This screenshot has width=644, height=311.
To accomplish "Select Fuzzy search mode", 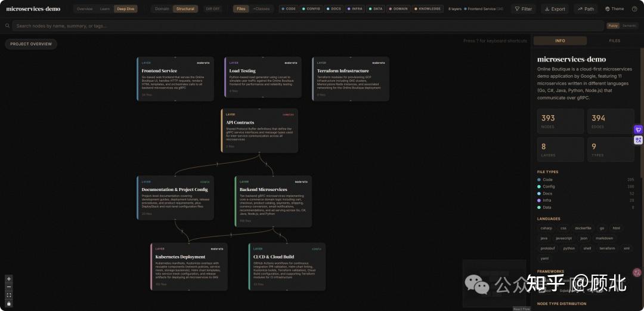I will [613, 26].
